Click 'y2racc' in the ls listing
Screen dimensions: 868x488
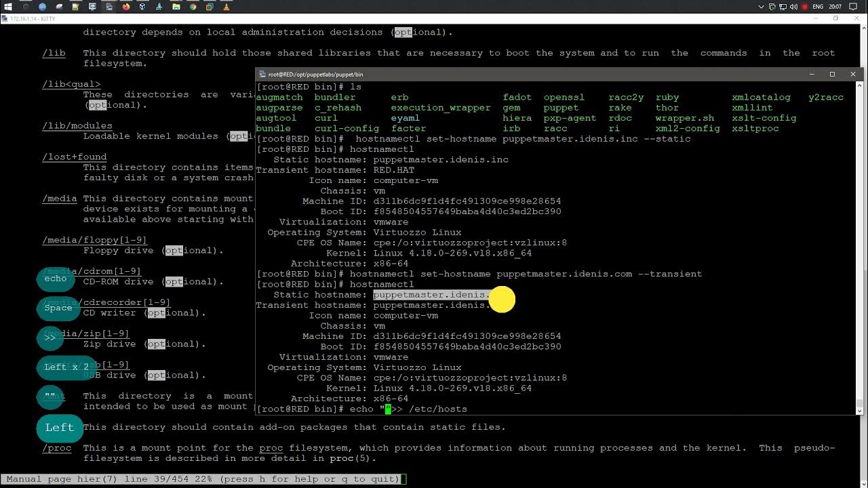(x=826, y=98)
